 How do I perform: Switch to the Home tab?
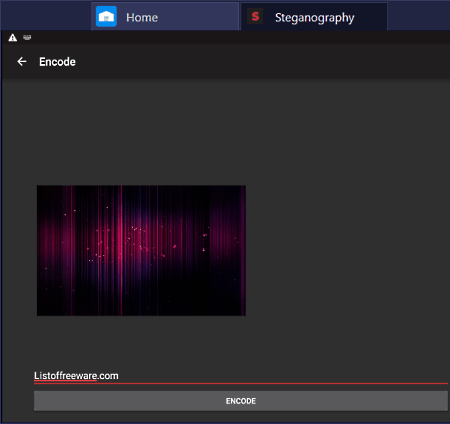coord(165,17)
